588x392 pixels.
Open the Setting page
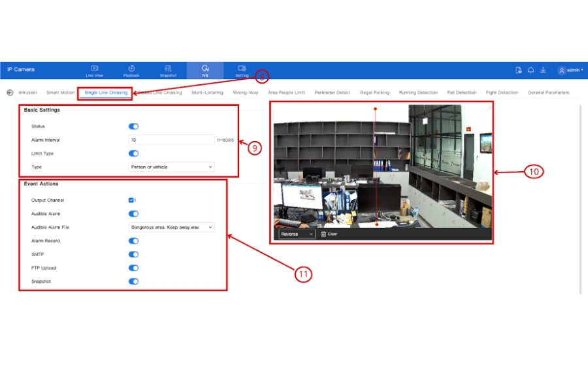click(242, 71)
